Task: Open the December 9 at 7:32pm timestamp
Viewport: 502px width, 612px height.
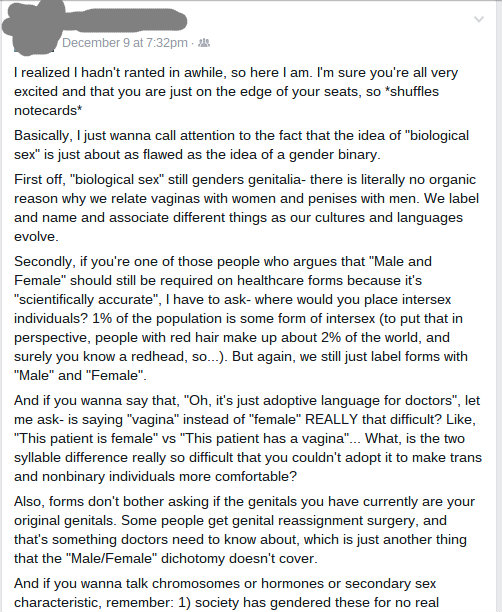Action: pyautogui.click(x=125, y=43)
